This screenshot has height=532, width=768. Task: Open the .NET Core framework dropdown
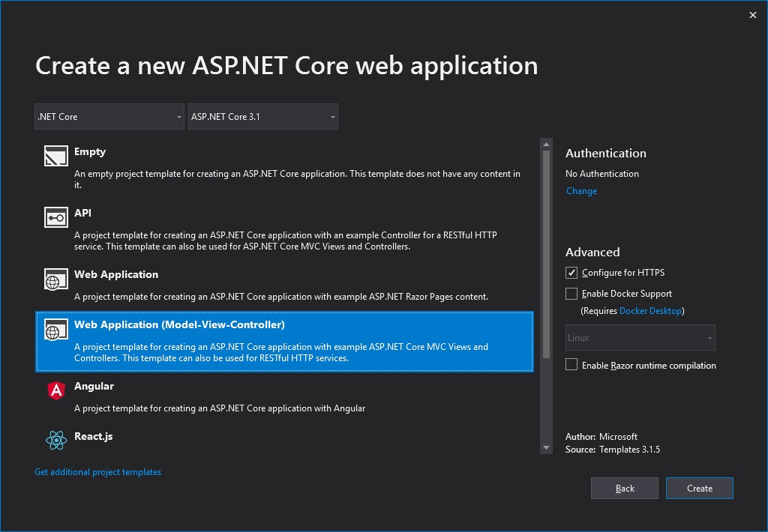tap(109, 117)
